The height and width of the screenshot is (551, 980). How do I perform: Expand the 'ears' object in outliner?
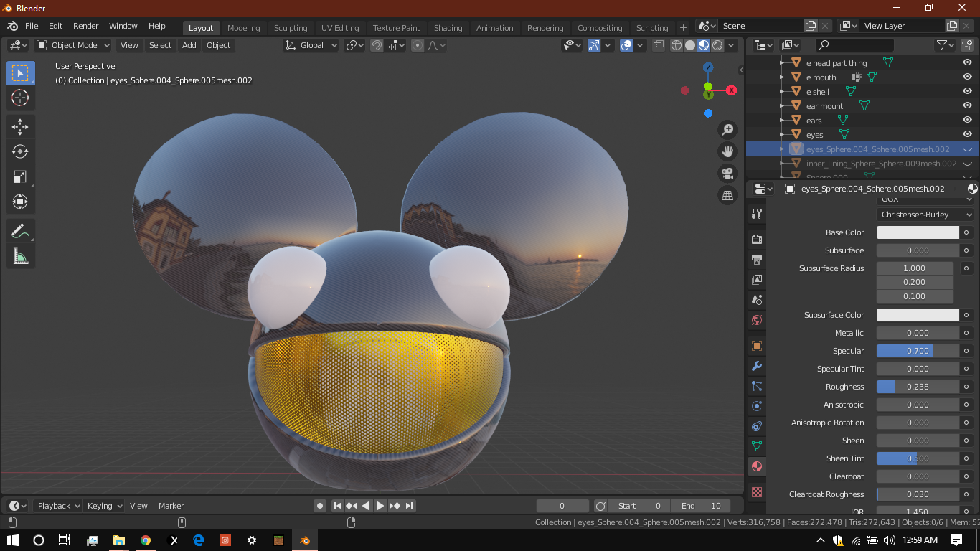781,121
